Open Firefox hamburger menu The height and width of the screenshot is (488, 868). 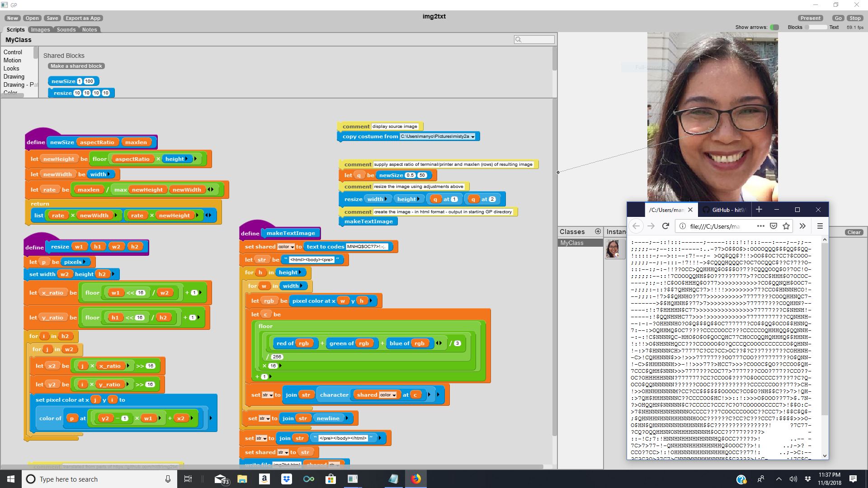(820, 226)
